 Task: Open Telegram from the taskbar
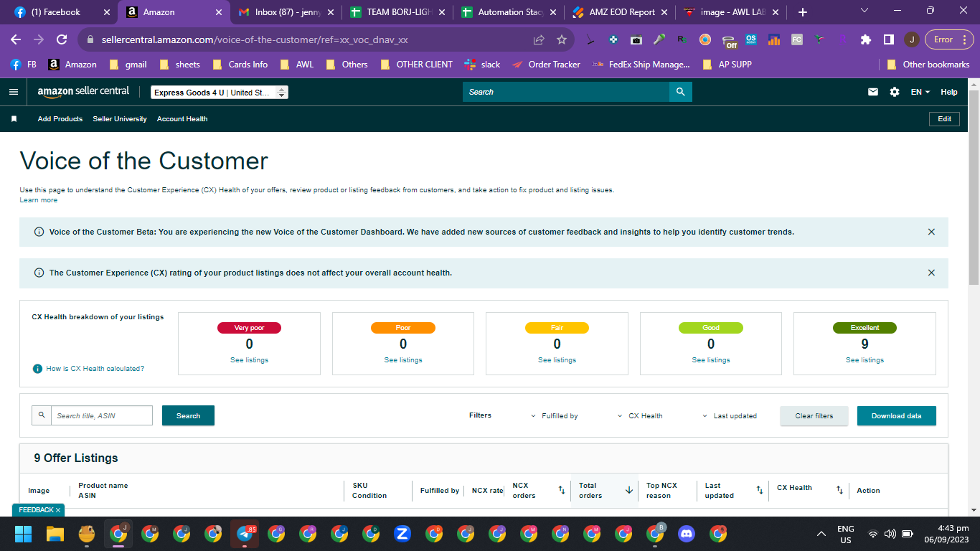(245, 534)
